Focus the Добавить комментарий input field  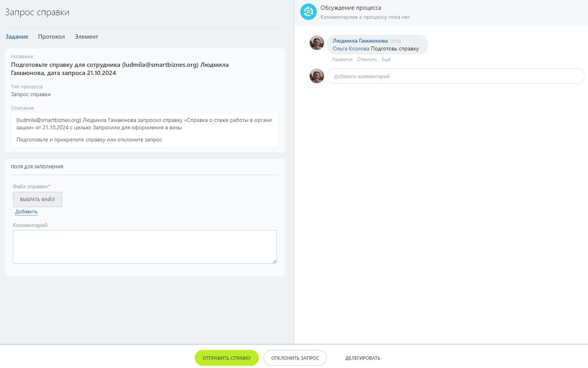[x=456, y=76]
